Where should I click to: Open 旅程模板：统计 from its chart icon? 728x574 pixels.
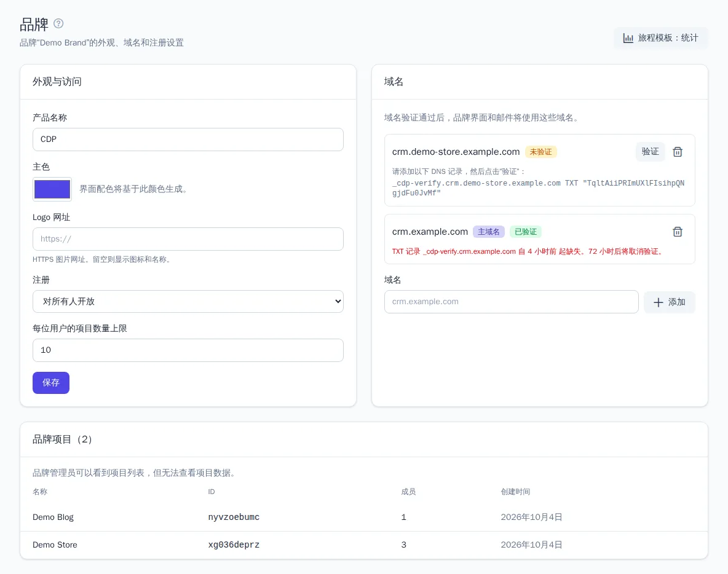(628, 38)
